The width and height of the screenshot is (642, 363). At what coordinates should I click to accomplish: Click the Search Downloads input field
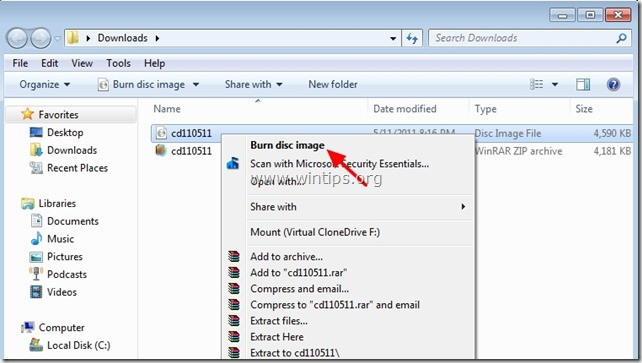click(x=529, y=38)
